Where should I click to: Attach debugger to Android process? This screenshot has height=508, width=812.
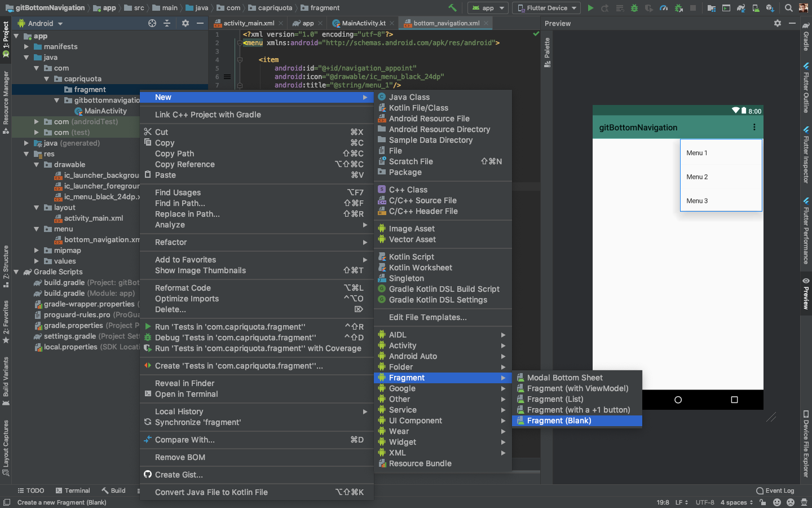click(x=678, y=8)
